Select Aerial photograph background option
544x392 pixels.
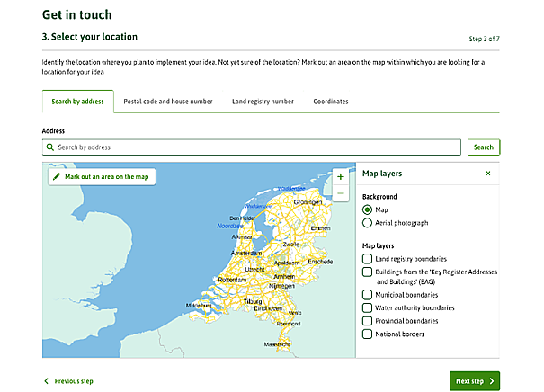[368, 223]
